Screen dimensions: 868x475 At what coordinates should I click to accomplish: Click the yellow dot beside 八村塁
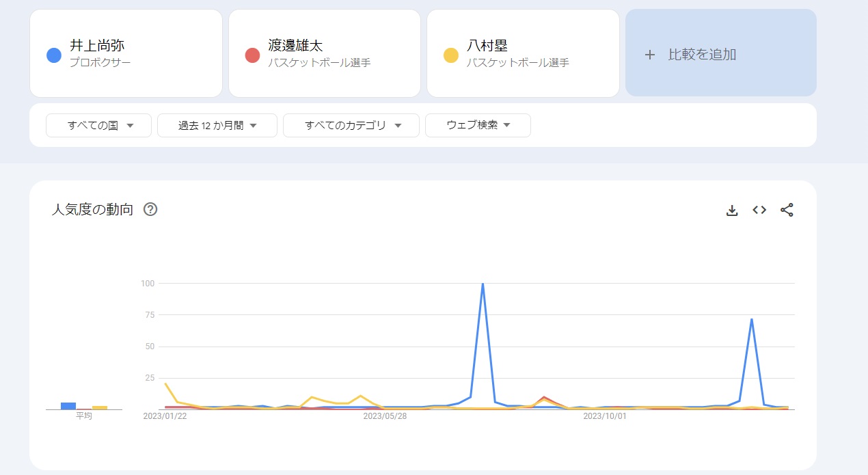[x=450, y=55]
